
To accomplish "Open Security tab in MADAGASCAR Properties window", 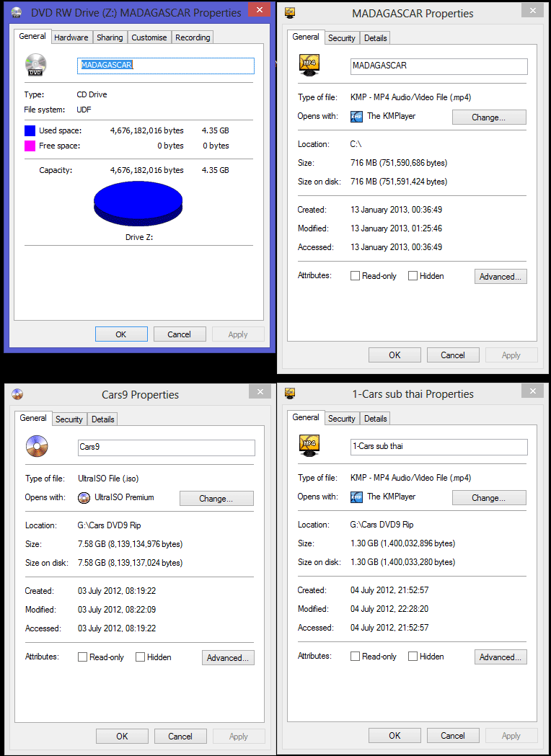I will (342, 38).
